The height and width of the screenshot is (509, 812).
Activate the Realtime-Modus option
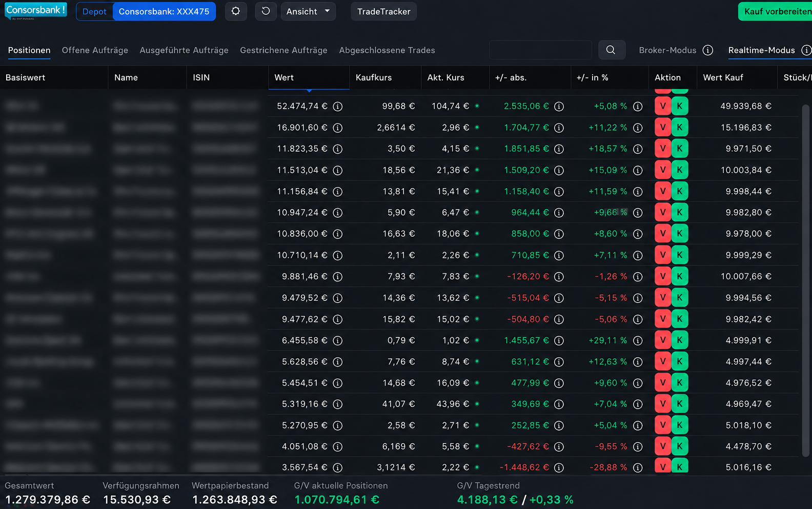point(762,50)
